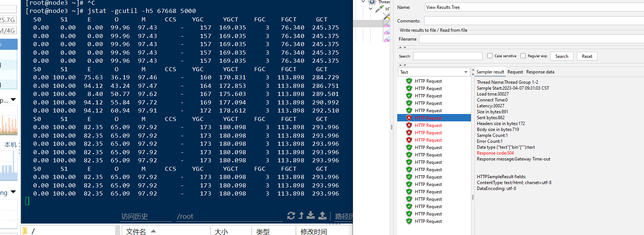The width and height of the screenshot is (644, 235).
Task: Click the Reset button
Action: pos(587,56)
